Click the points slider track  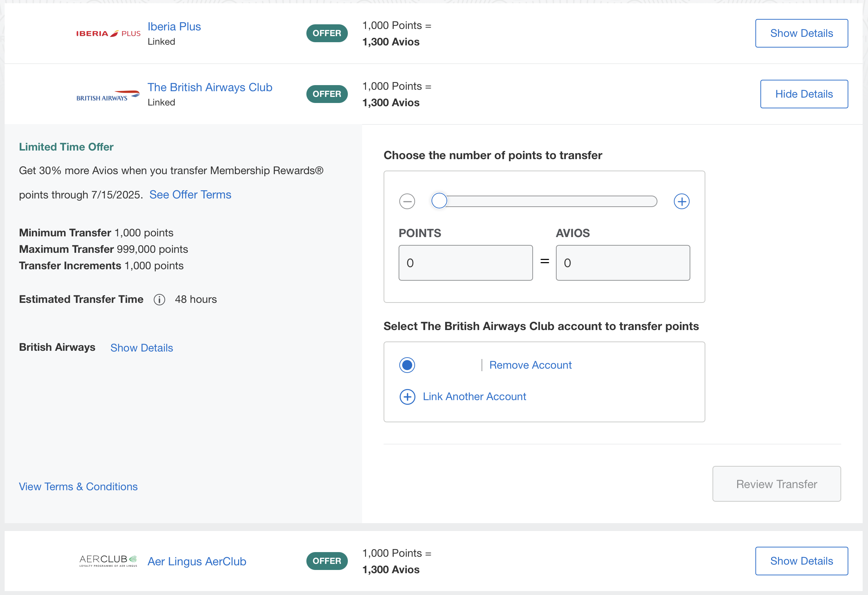(x=544, y=201)
